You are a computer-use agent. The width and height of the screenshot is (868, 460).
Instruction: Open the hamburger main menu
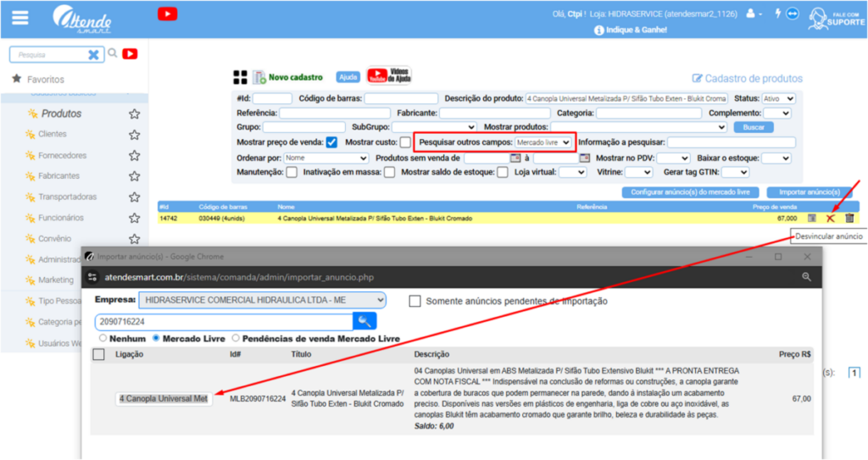tap(20, 18)
